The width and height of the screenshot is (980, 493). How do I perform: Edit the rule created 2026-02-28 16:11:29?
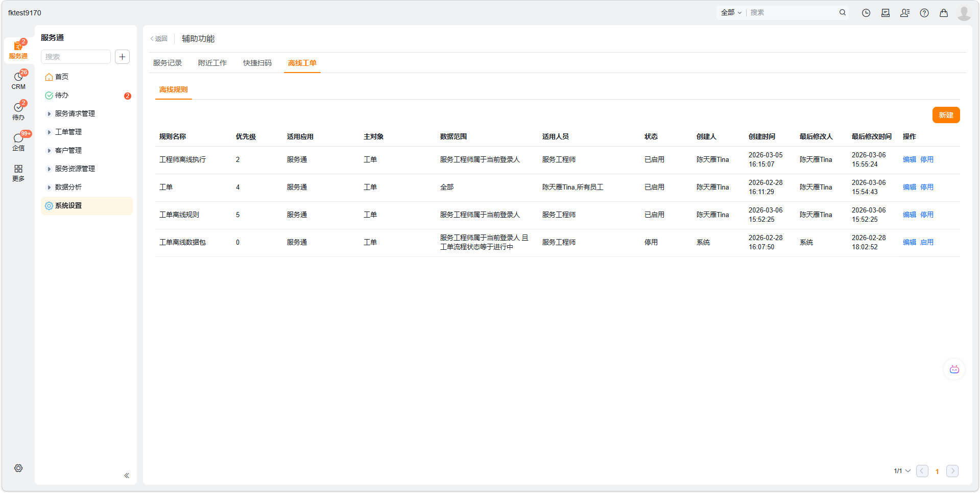click(x=910, y=187)
